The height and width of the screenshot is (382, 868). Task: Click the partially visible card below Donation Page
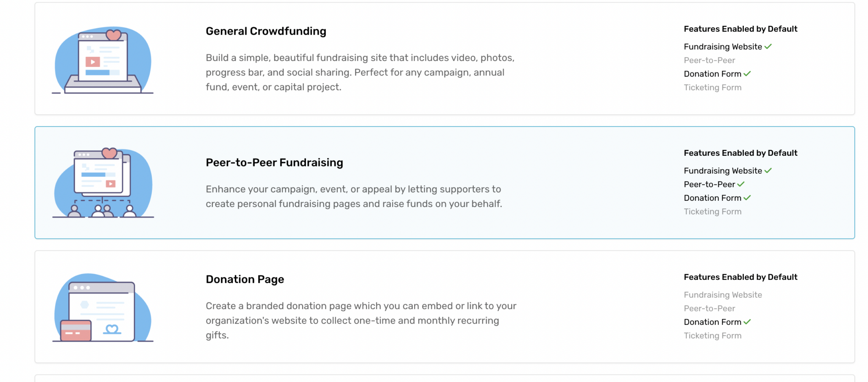pos(434,379)
